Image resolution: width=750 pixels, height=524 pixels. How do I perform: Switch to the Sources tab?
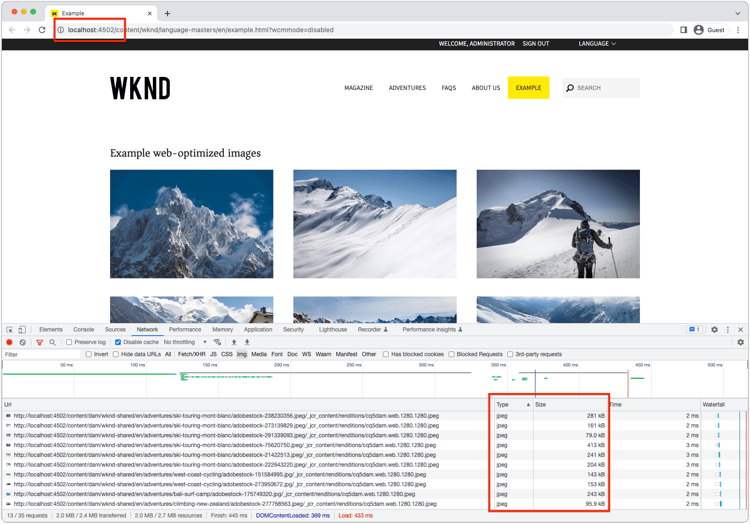pos(115,330)
